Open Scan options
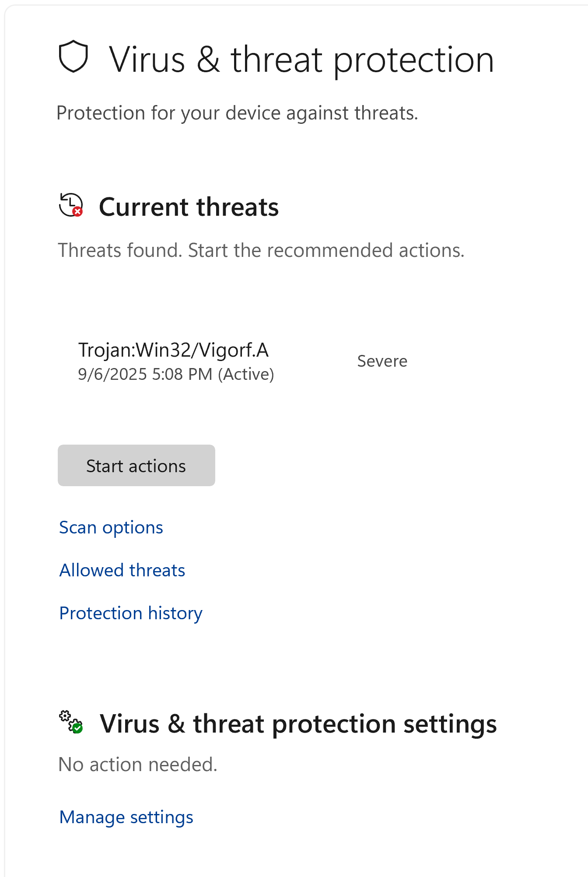The width and height of the screenshot is (588, 877). (x=111, y=528)
